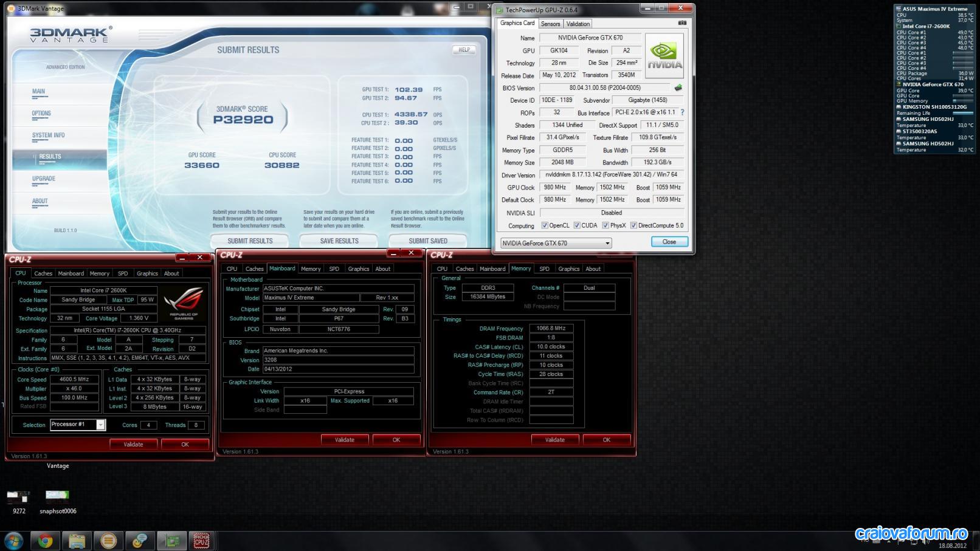Go to MAIN in 3DMark Vantage sidebar
This screenshot has height=551, width=980.
tap(38, 91)
